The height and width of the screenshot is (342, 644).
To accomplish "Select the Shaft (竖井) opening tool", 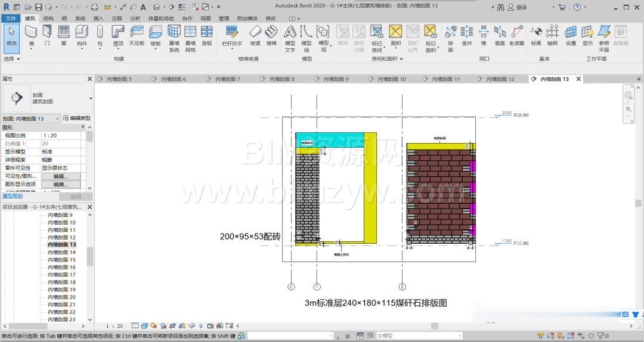I will 467,35.
